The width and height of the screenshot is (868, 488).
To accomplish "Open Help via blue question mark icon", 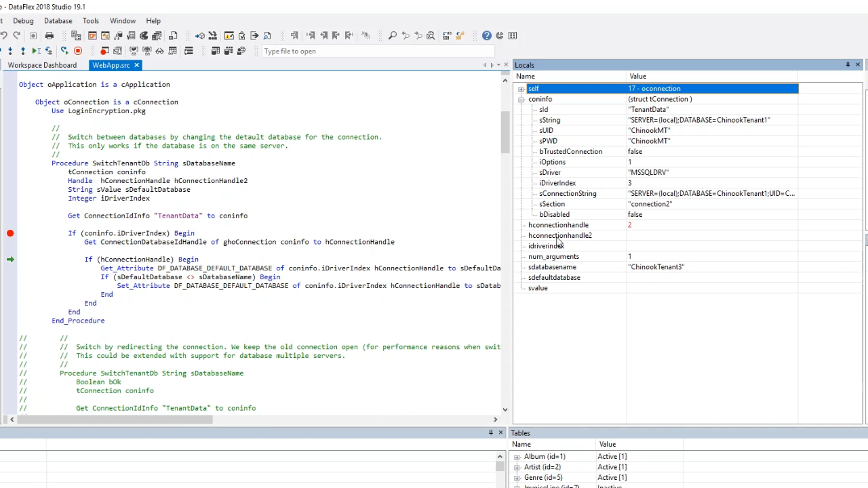I will click(487, 36).
